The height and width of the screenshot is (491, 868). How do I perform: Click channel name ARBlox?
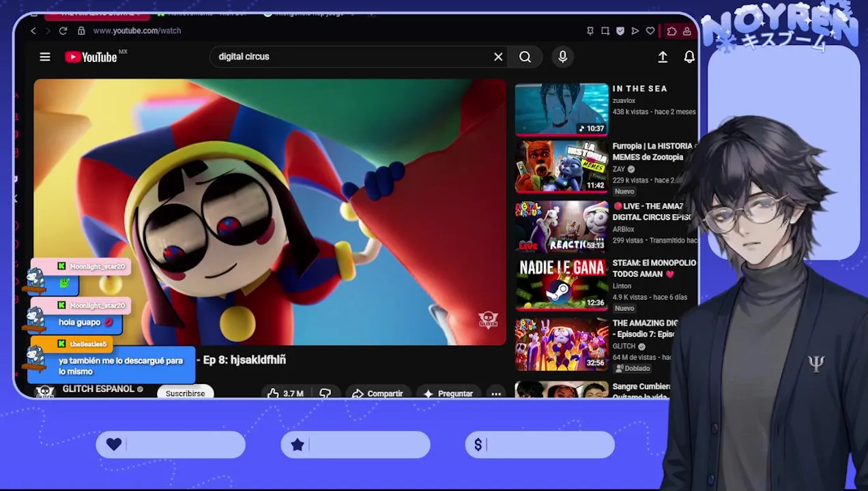coord(624,230)
